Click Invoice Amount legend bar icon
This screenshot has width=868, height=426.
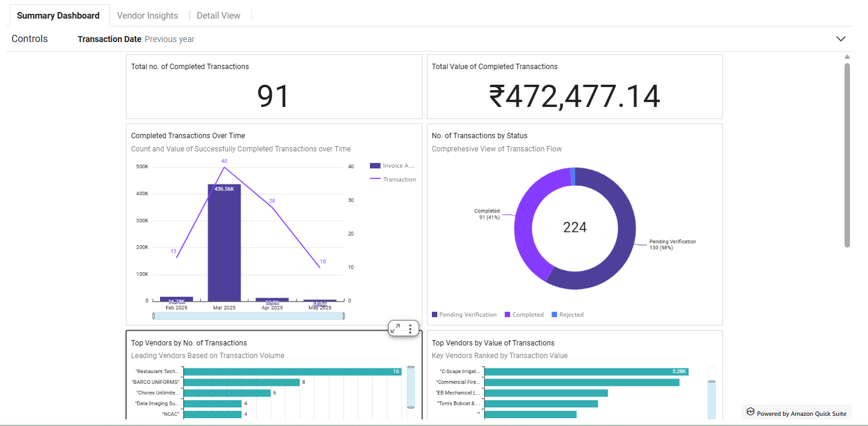tap(375, 166)
